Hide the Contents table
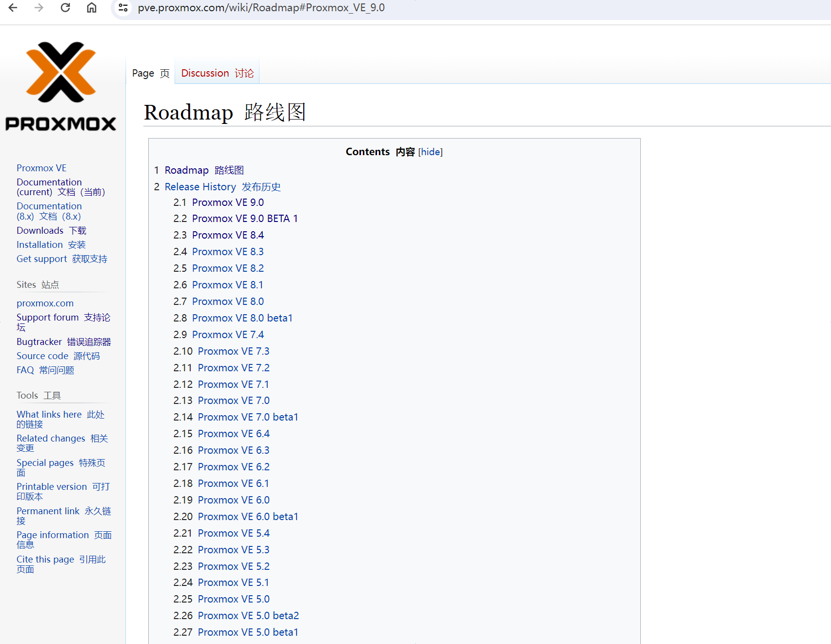Image resolution: width=831 pixels, height=644 pixels. click(430, 152)
